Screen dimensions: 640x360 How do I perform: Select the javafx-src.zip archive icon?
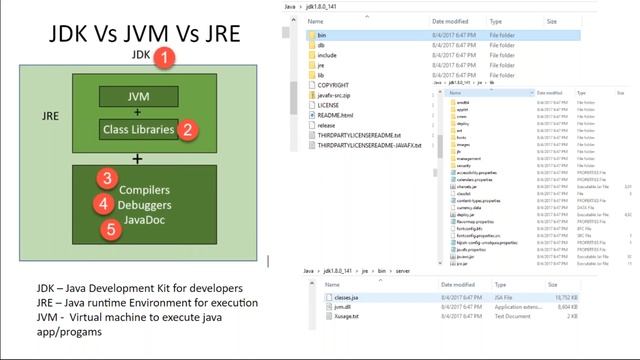[x=312, y=95]
